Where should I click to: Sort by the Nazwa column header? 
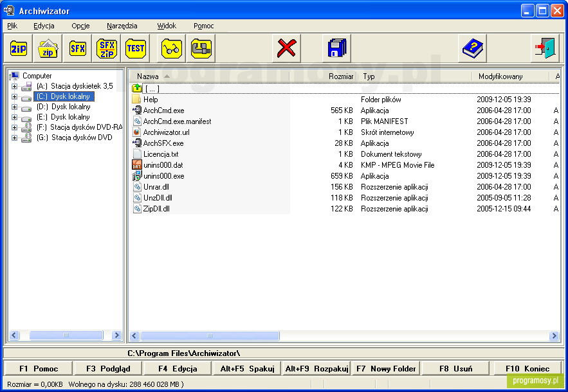coord(209,76)
